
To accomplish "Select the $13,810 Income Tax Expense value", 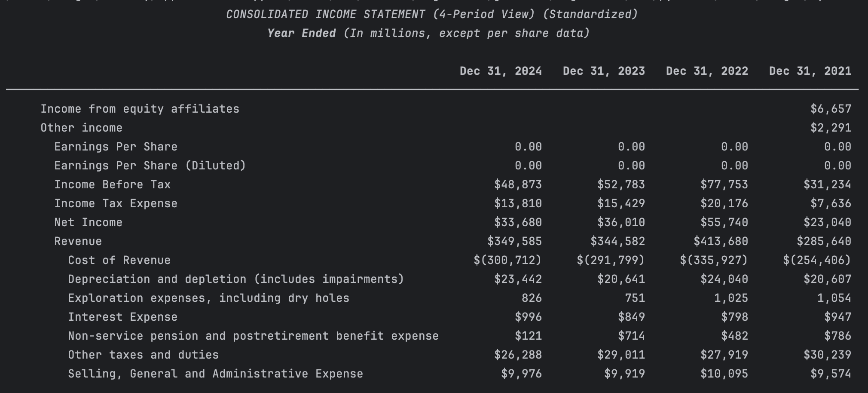I will [x=518, y=203].
